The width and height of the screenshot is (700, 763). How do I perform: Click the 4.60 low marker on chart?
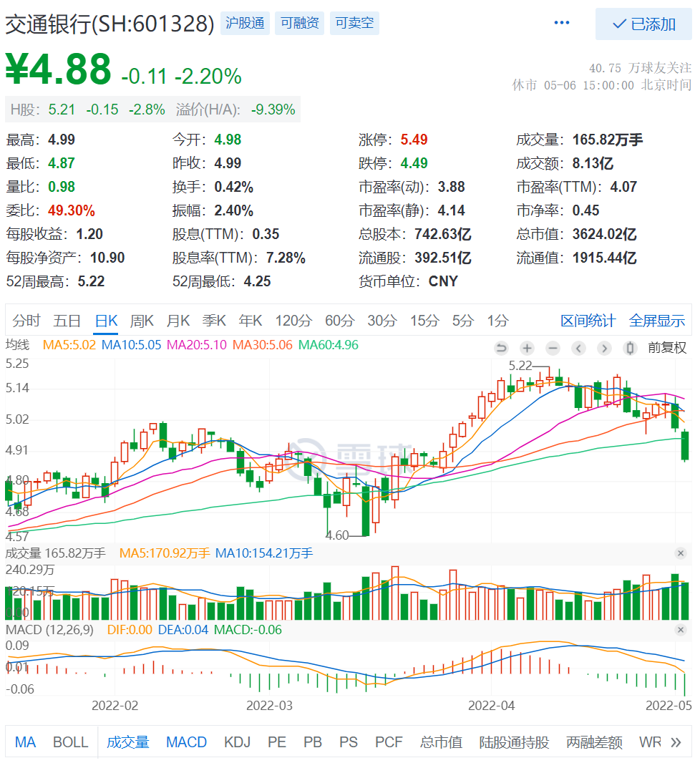tap(337, 535)
